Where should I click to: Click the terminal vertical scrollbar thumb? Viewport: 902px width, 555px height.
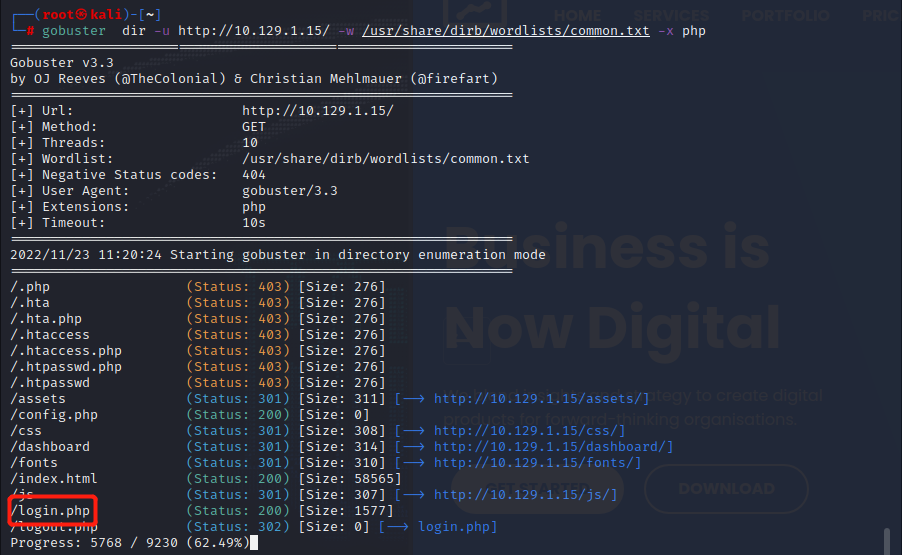[887, 541]
